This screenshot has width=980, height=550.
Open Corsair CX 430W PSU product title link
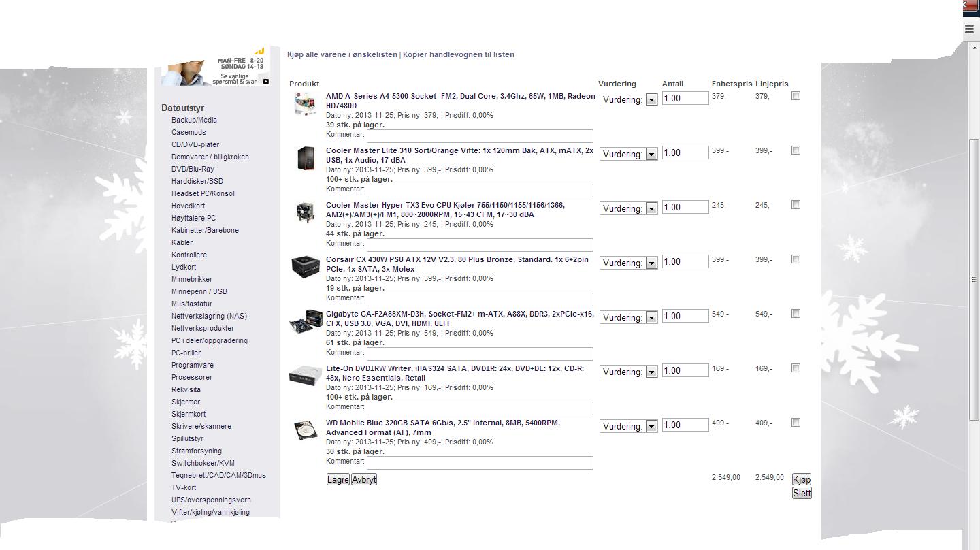(x=457, y=264)
